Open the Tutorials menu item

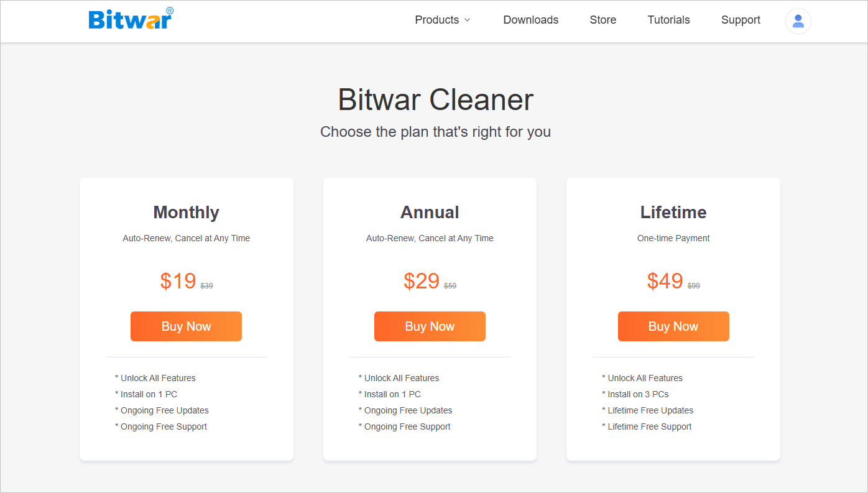coord(668,20)
